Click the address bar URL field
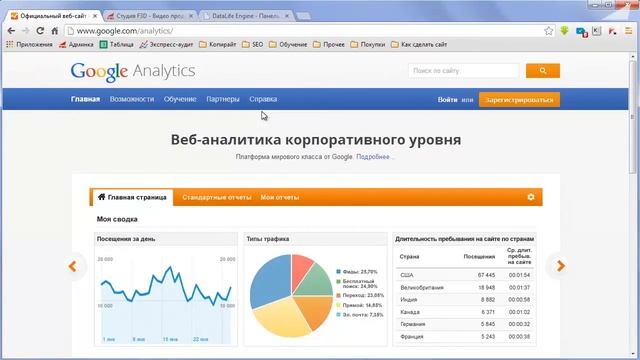 click(x=304, y=31)
